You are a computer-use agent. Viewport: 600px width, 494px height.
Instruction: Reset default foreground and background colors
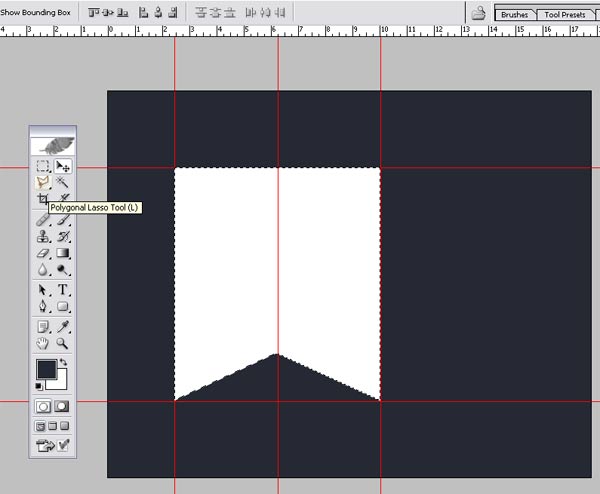click(39, 386)
